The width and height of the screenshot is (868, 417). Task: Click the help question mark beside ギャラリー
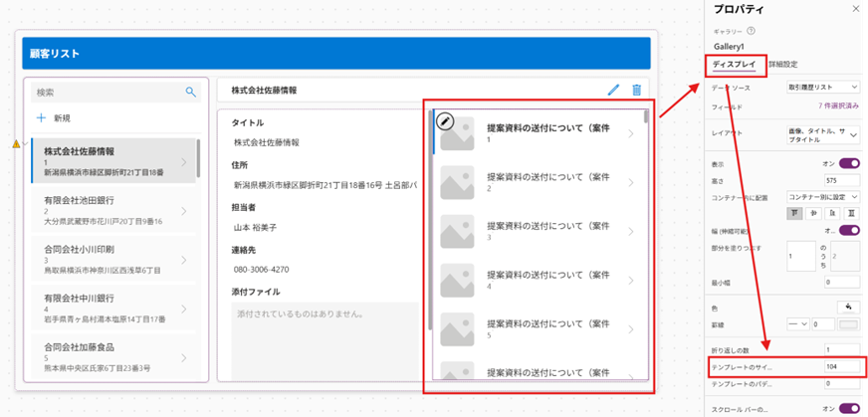[763, 31]
